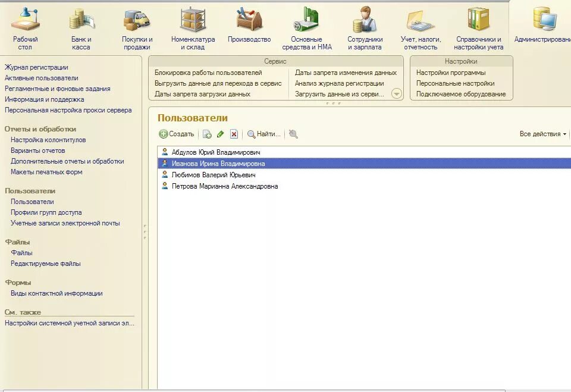Open the Банк и касса section
This screenshot has width=571, height=392.
pos(81,29)
